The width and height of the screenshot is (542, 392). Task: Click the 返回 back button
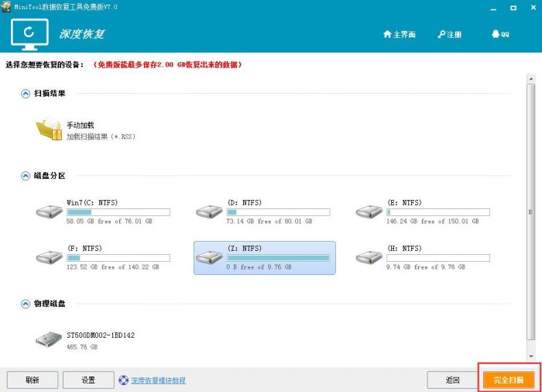(452, 380)
